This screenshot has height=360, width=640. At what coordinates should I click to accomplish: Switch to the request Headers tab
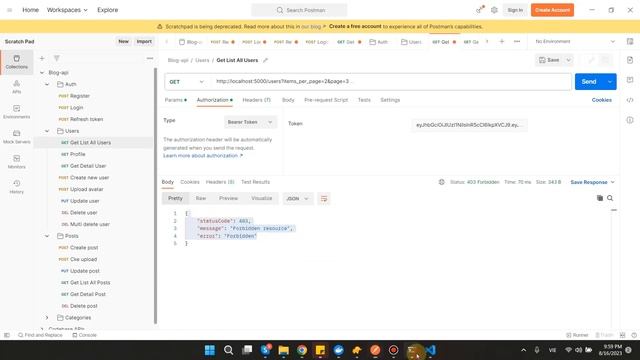256,100
